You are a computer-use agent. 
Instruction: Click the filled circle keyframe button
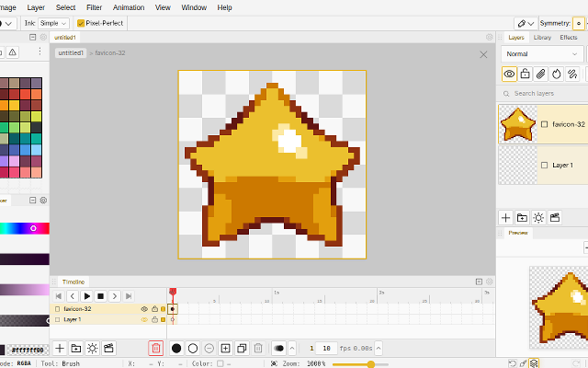tap(176, 349)
